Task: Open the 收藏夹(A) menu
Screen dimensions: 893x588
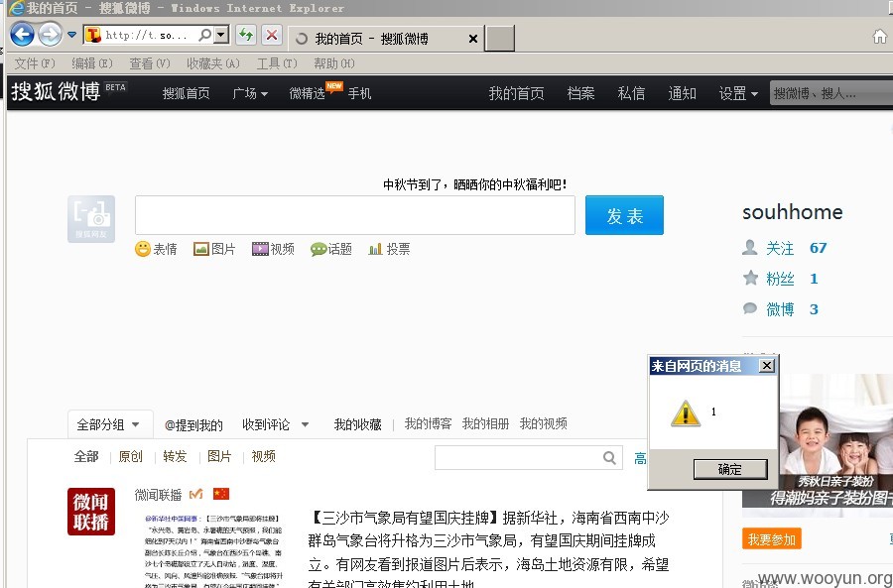Action: (x=213, y=63)
